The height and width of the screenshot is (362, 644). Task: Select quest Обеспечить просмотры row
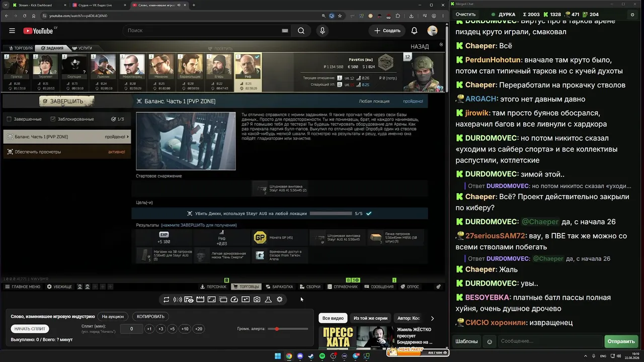pos(67,152)
